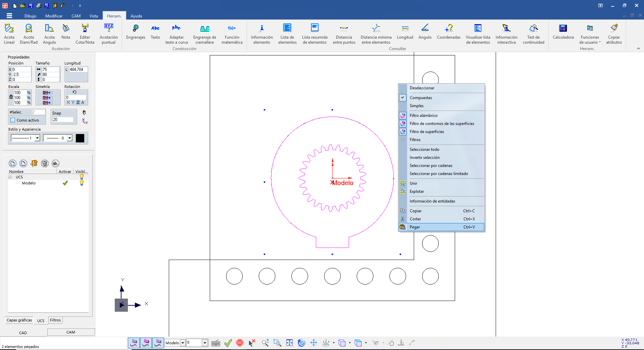Collapse the UCS tree node
The height and width of the screenshot is (350, 644).
pos(10,177)
